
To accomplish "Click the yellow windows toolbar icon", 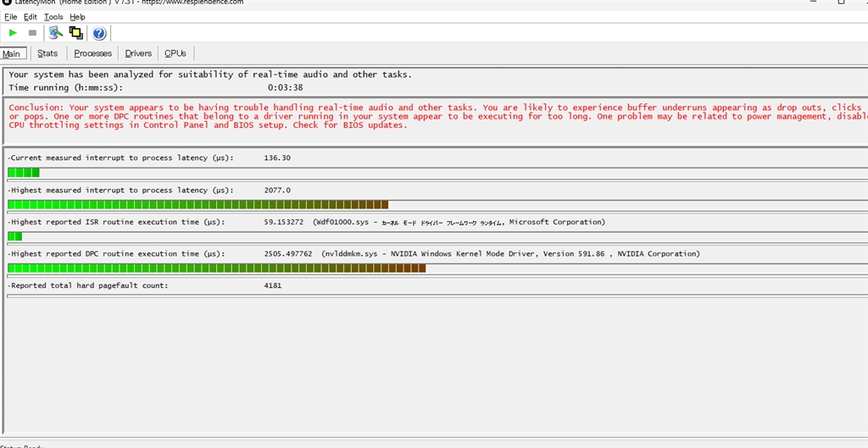I will tap(75, 33).
